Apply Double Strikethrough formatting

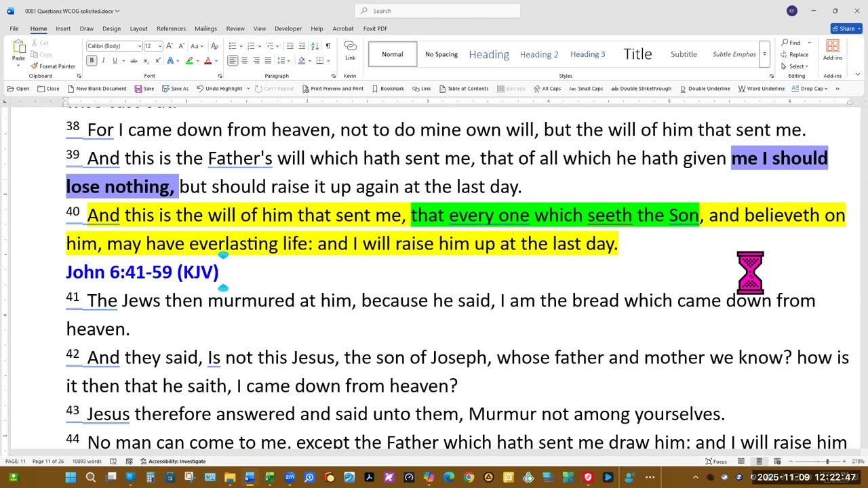point(641,89)
